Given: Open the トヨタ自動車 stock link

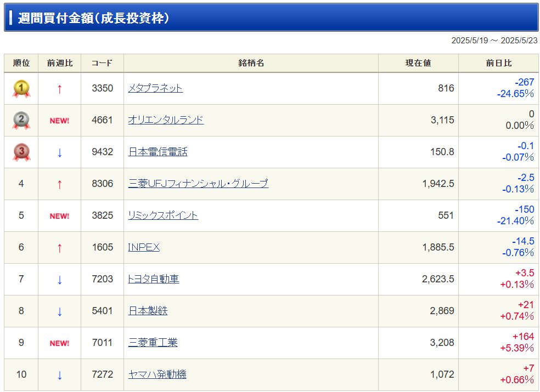Looking at the screenshot, I should [153, 279].
